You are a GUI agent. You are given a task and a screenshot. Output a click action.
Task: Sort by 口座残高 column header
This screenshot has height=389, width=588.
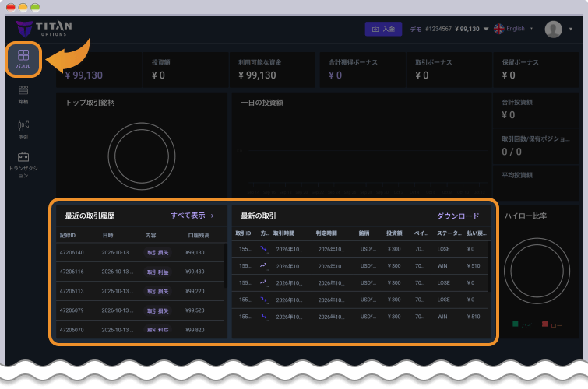(x=199, y=236)
